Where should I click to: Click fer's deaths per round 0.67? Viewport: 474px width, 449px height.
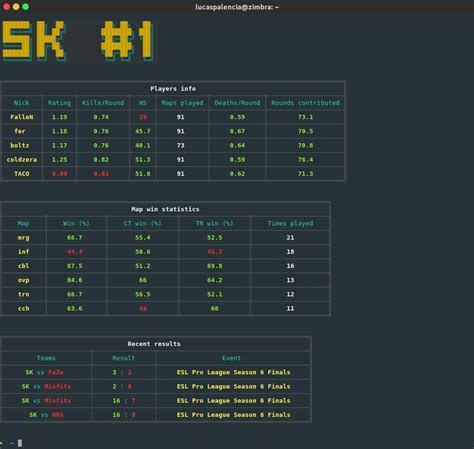click(x=237, y=131)
